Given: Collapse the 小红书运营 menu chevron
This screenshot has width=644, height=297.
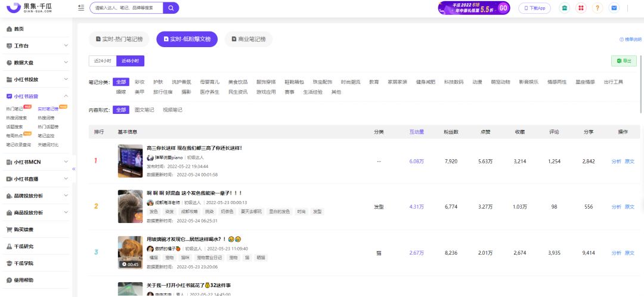Looking at the screenshot, I should pos(66,96).
